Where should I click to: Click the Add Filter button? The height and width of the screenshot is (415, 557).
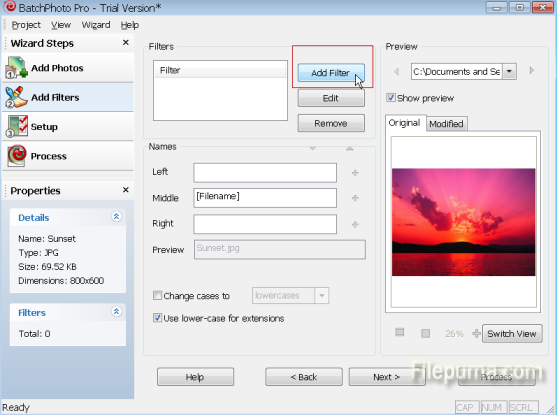tap(331, 72)
